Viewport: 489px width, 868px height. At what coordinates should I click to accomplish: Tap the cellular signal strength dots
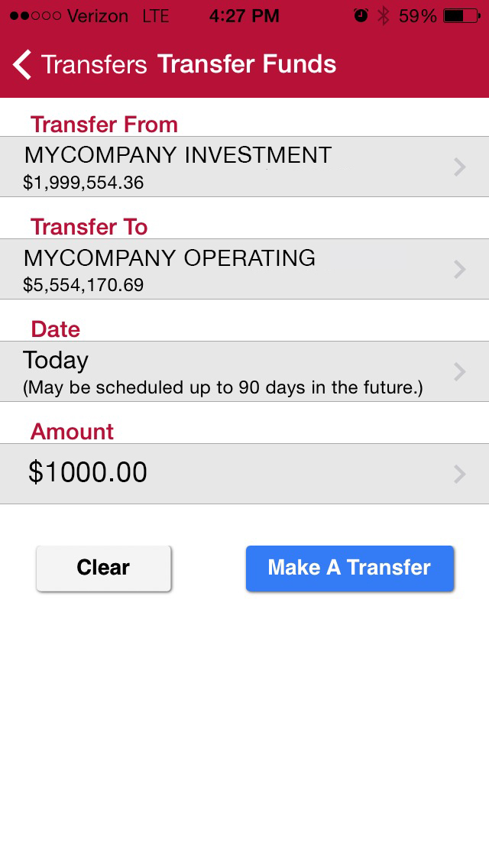(x=34, y=16)
